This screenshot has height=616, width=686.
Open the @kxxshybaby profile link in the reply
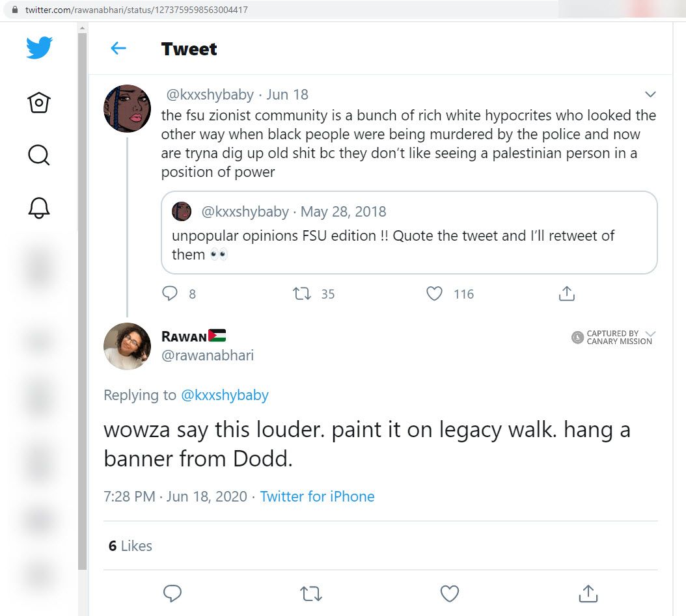tap(225, 395)
